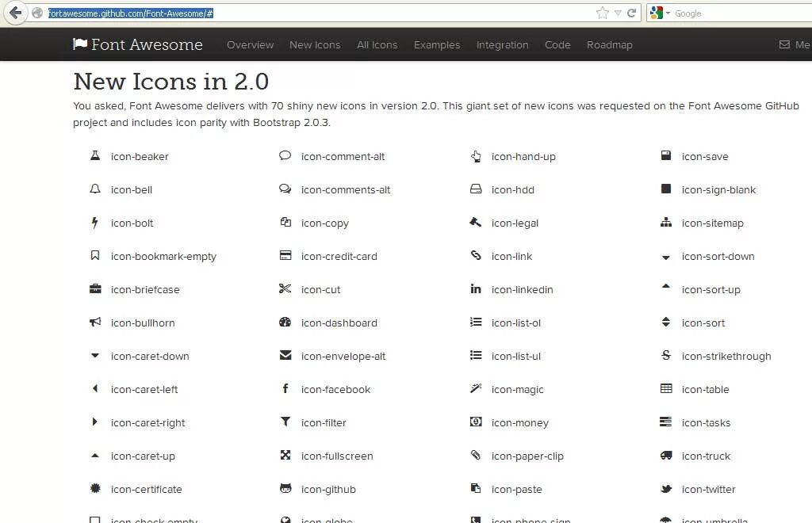This screenshot has width=812, height=523.
Task: Click the truck icon
Action: click(x=666, y=455)
